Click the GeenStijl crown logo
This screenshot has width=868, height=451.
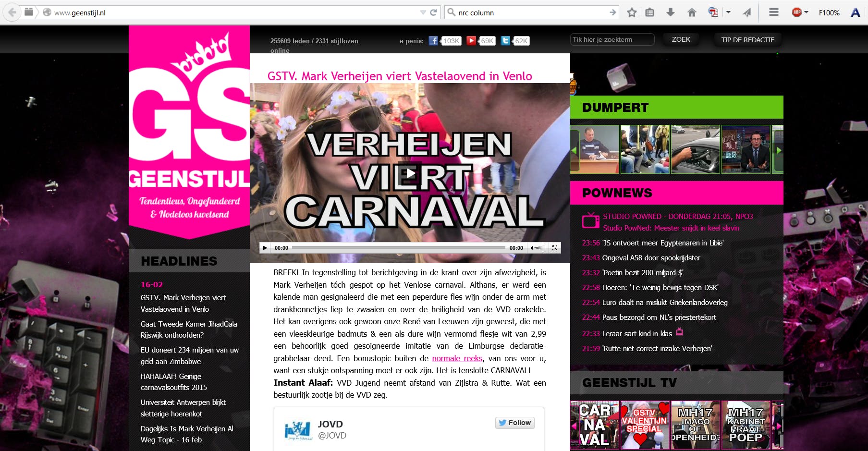coord(189,132)
